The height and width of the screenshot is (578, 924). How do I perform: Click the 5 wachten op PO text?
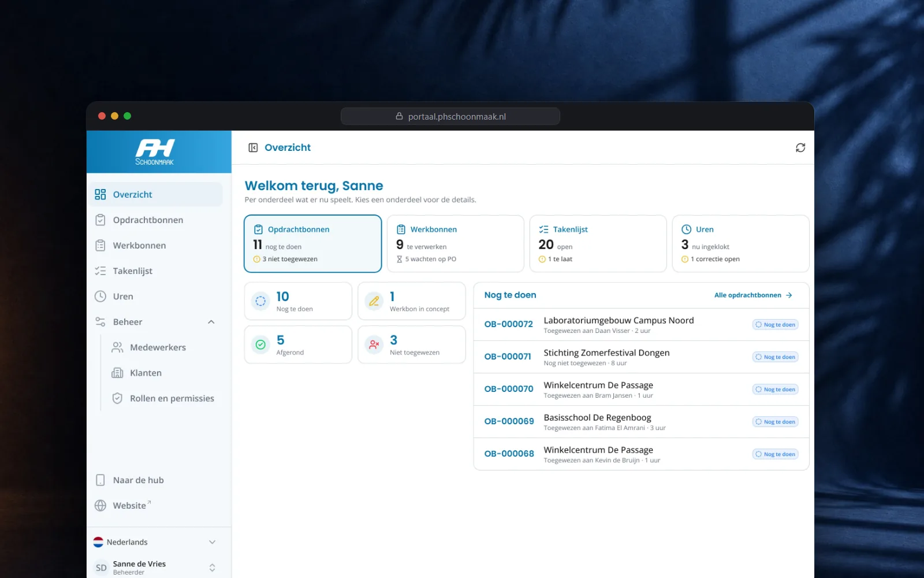click(x=431, y=259)
